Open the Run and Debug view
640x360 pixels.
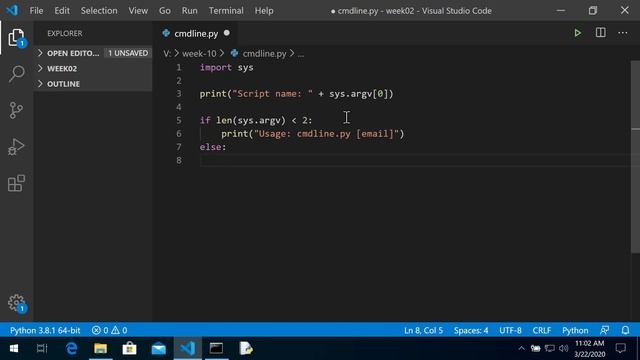pyautogui.click(x=16, y=147)
